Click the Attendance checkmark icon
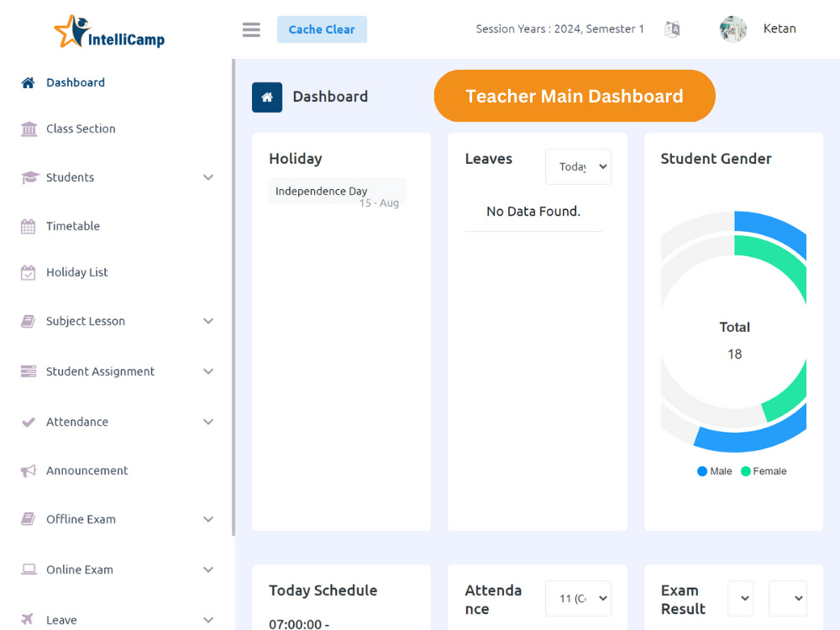Screen dimensions: 840x630 (x=29, y=423)
